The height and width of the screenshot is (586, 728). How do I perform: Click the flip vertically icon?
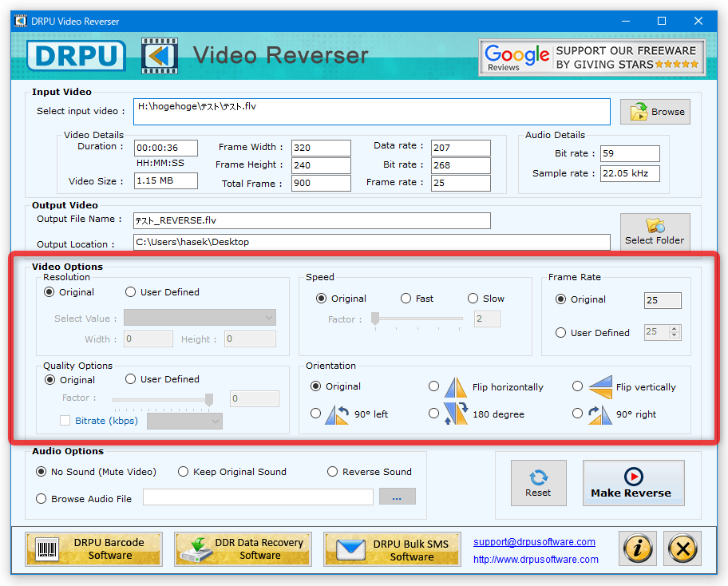click(599, 386)
